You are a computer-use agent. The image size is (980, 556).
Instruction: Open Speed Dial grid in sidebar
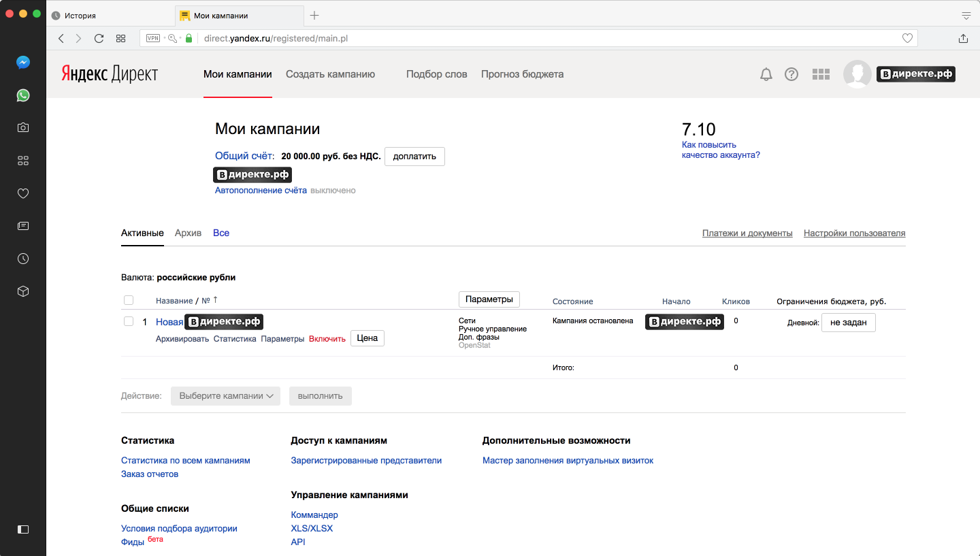pos(23,161)
